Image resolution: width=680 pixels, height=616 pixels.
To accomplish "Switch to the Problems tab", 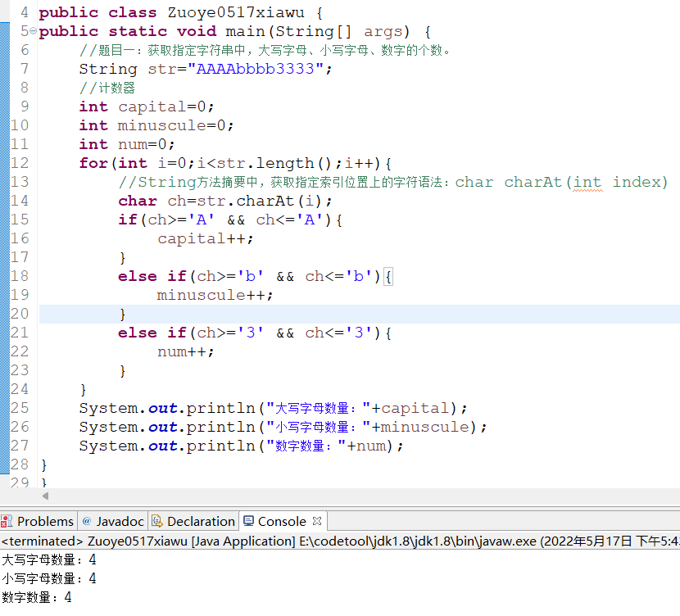I will point(39,521).
